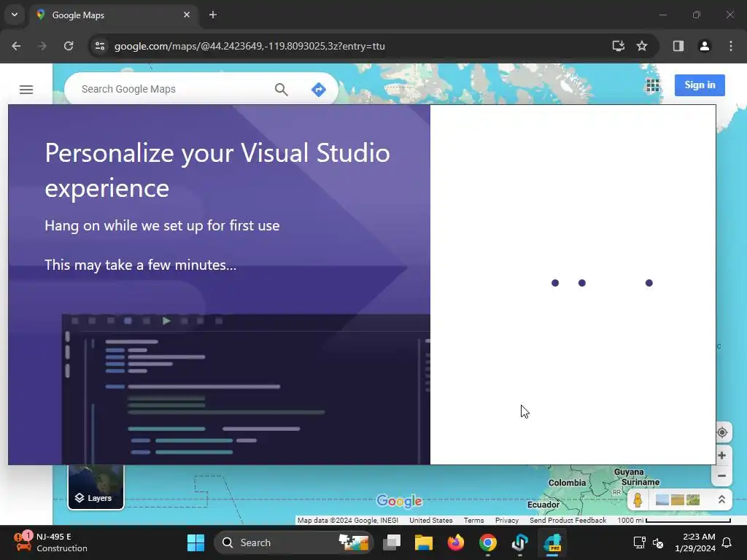
Task: Click the 1000 mi map scale
Action: (673, 521)
